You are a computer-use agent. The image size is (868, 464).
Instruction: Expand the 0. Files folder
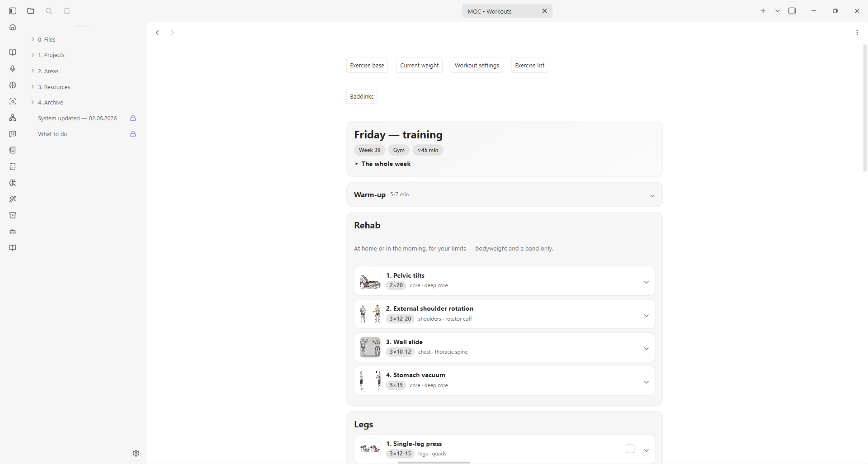coord(33,39)
